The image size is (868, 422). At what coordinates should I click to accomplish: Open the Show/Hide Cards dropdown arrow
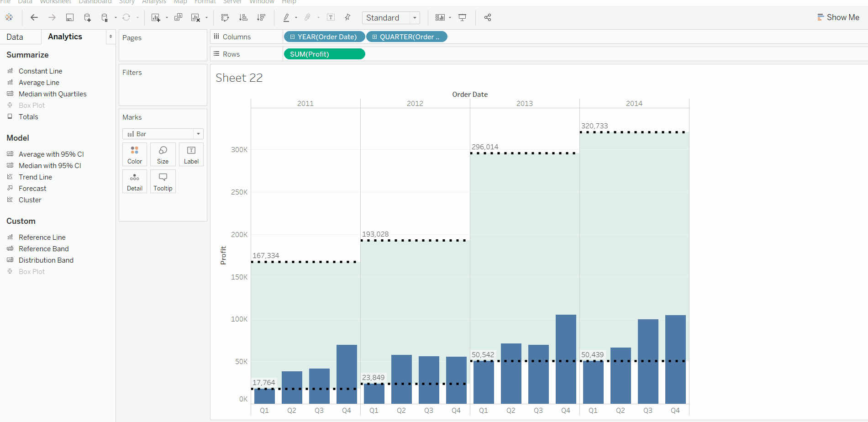point(450,18)
